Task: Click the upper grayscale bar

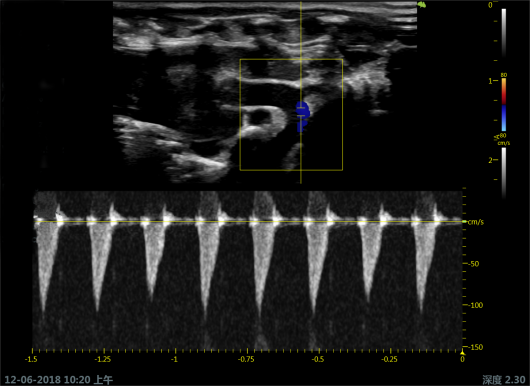Action: click(504, 33)
